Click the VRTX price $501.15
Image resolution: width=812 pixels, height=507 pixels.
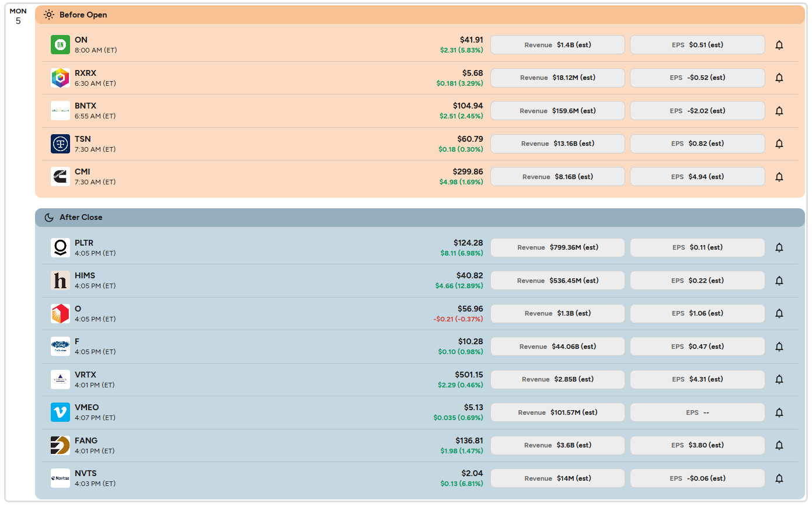[469, 375]
